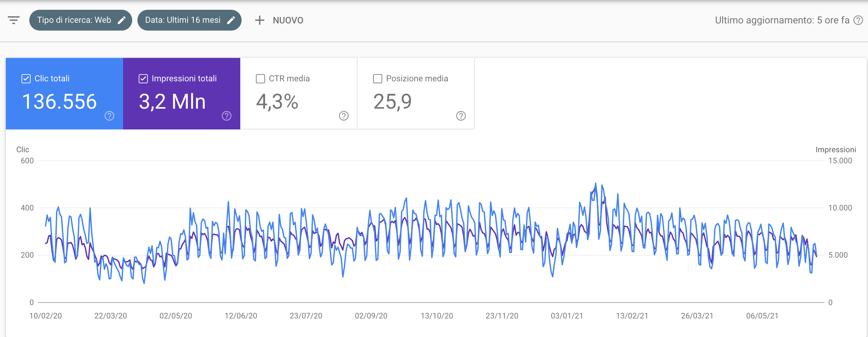Click the Clic totali label
This screenshot has height=337, width=868.
click(x=52, y=78)
